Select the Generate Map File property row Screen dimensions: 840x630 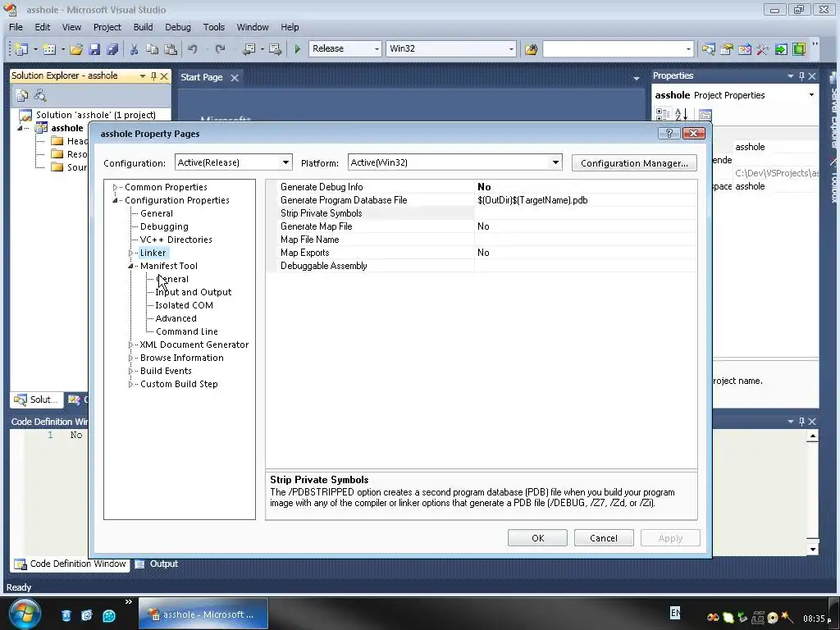point(482,226)
